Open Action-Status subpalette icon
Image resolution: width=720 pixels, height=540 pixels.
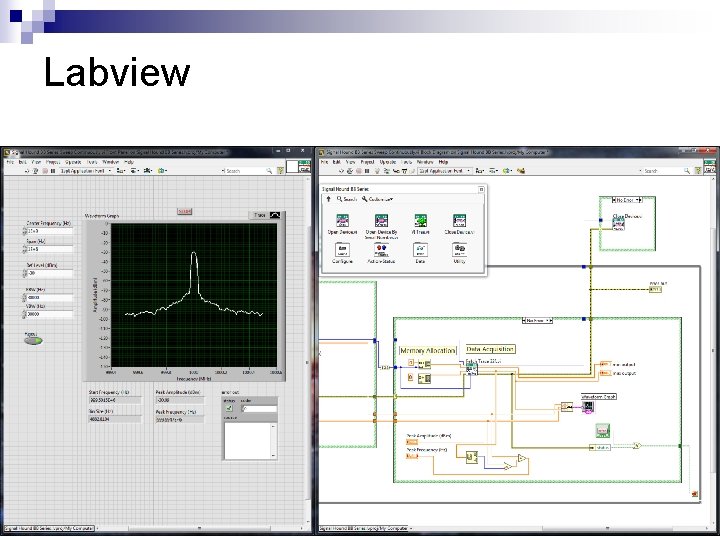[382, 250]
